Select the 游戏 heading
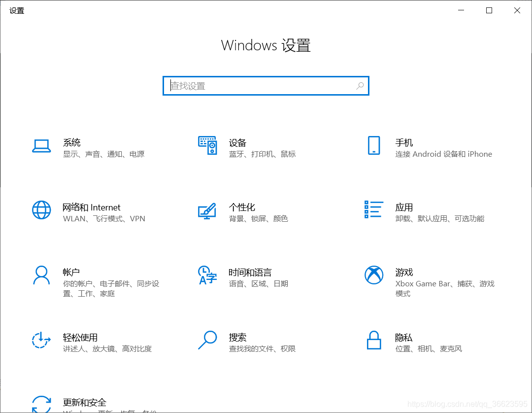532x413 pixels. 404,272
